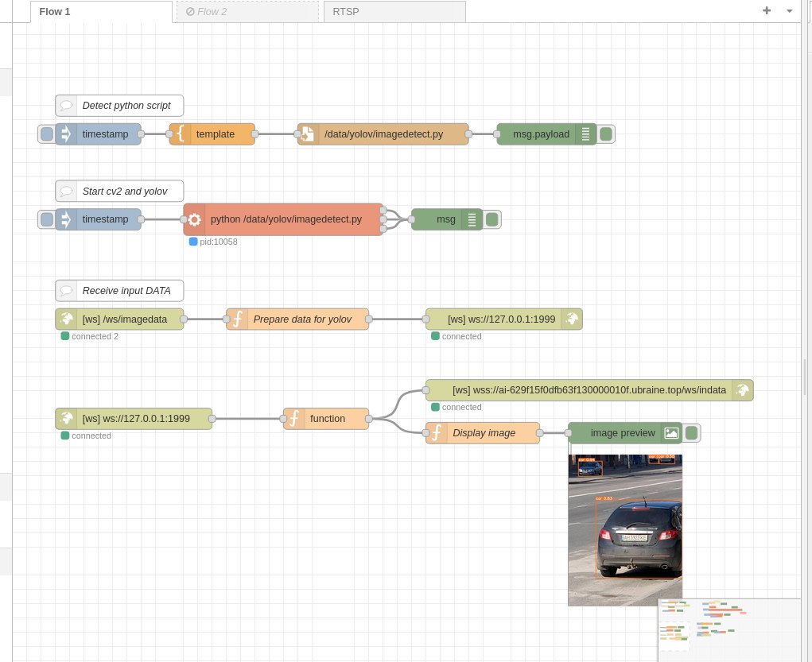Click globe icon on ubraine.top/ws/indata node
Screen dimensions: 812x662
coord(743,390)
